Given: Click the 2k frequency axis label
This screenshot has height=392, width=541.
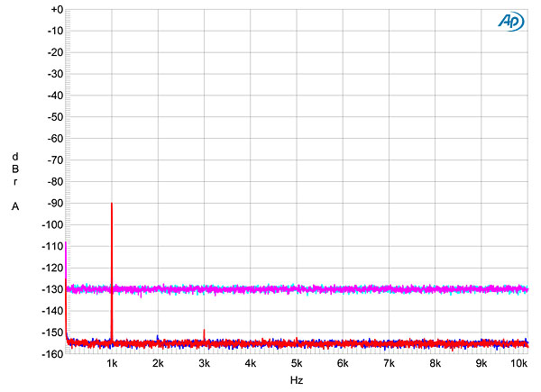Looking at the screenshot, I should [x=158, y=363].
